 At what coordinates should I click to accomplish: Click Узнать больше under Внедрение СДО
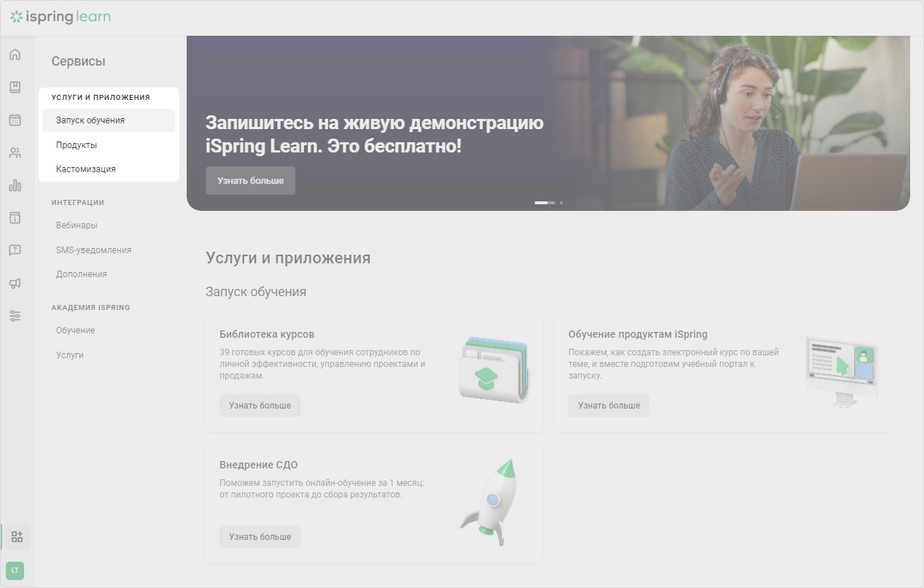260,537
